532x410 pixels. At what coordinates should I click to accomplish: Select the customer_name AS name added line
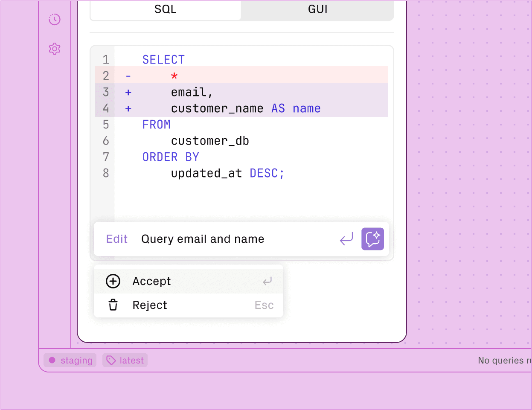[x=245, y=108]
